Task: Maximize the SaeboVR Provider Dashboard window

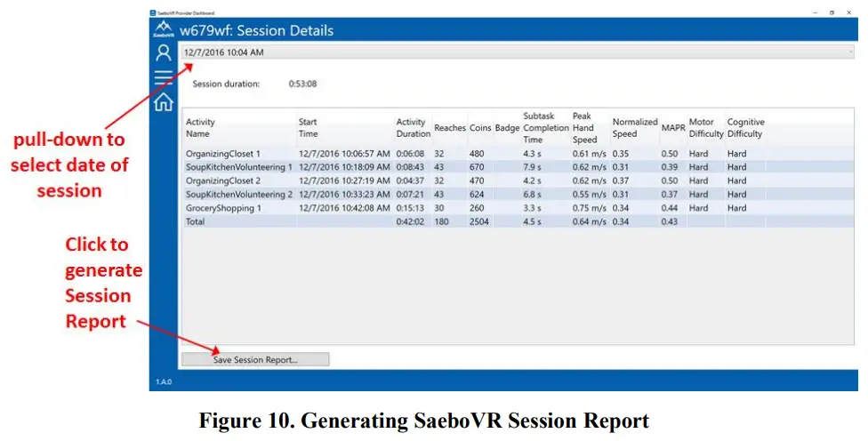Action: [x=832, y=12]
